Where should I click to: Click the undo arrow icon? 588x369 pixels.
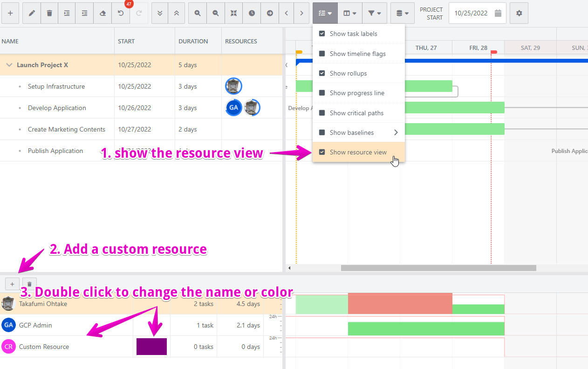(x=121, y=13)
